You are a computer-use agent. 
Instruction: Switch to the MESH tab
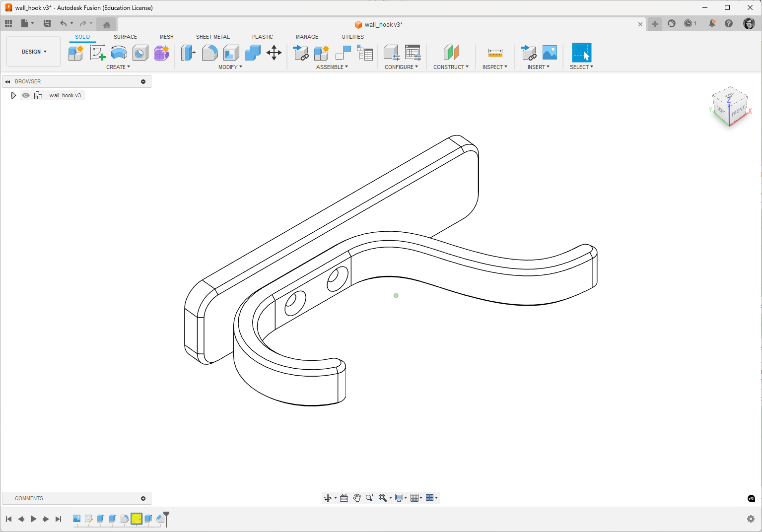[167, 37]
